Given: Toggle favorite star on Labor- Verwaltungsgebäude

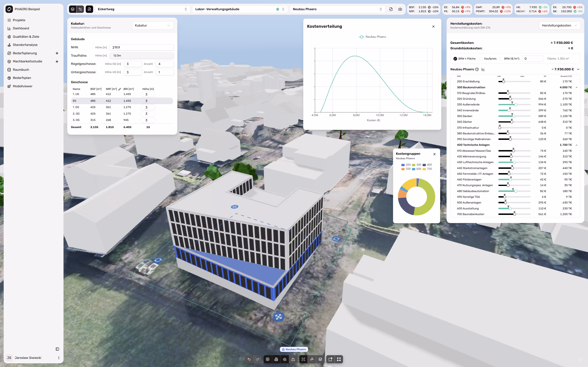Looking at the screenshot, I should (277, 9).
